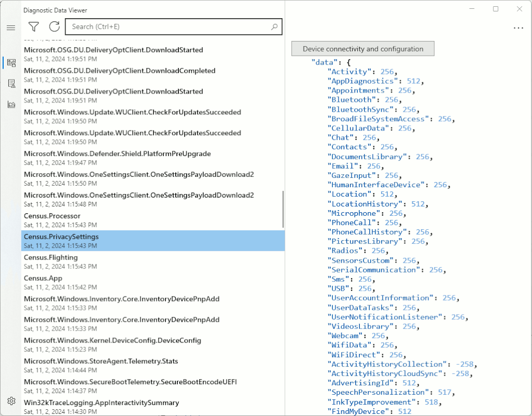Minimize the Diagnostic Data Viewer window

[472, 9]
